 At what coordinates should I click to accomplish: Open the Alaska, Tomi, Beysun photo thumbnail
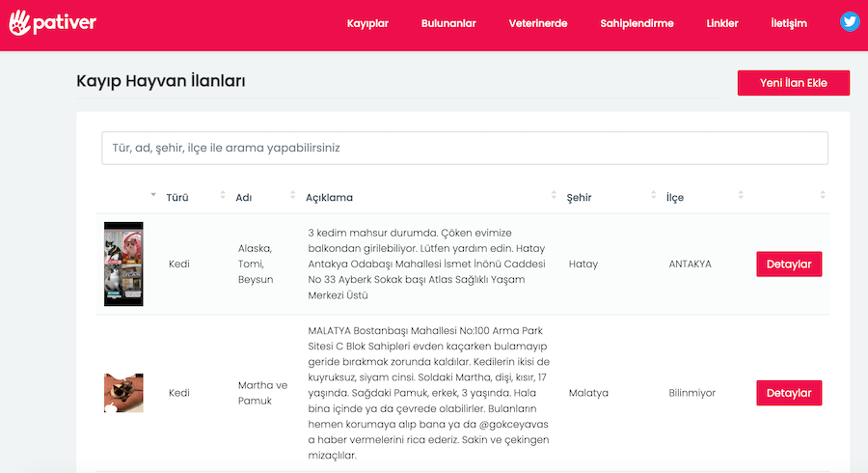[x=123, y=264]
